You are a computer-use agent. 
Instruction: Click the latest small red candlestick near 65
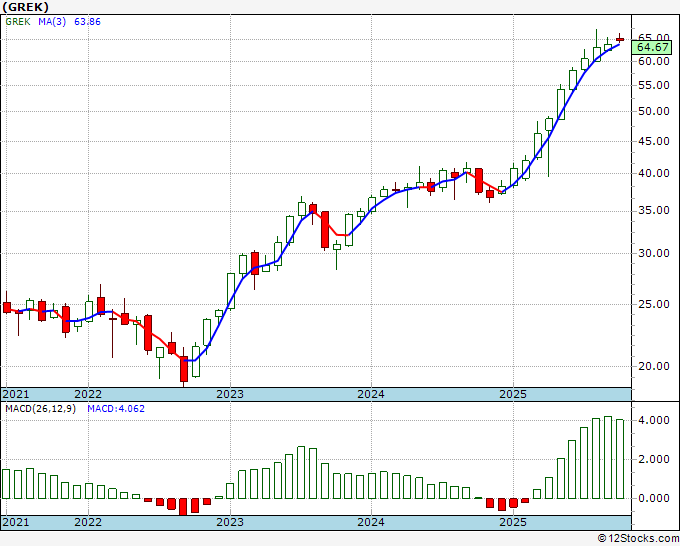(x=620, y=39)
